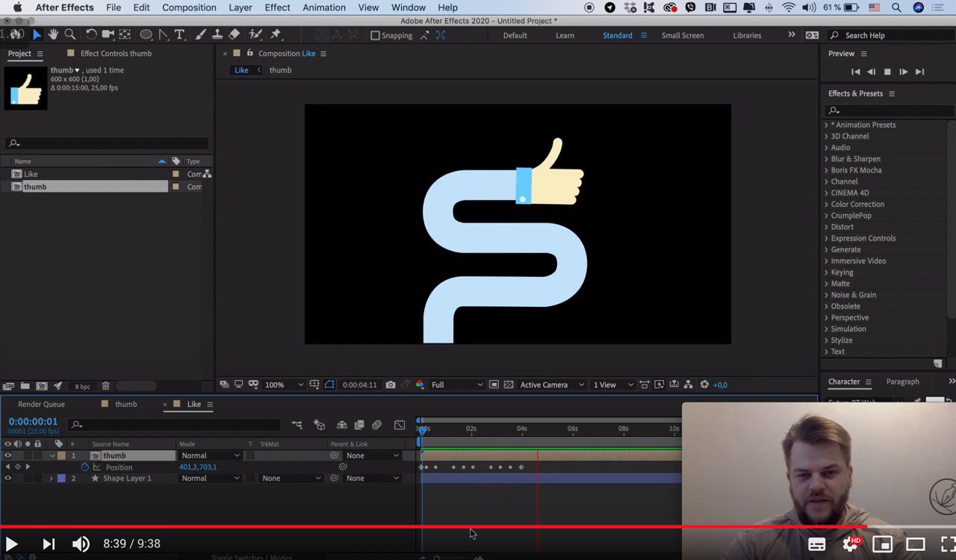Screen dimensions: 956x560
Task: Click the viewer snapshot camera icon
Action: click(391, 385)
